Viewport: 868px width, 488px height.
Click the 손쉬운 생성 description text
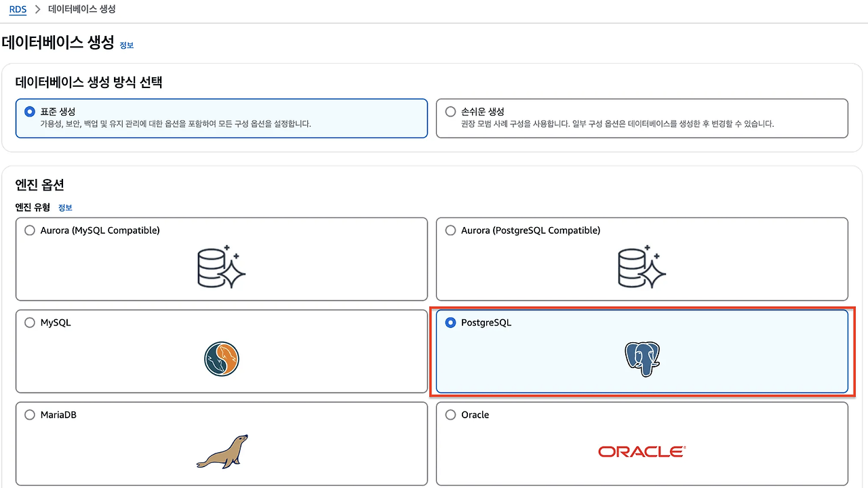pos(617,124)
